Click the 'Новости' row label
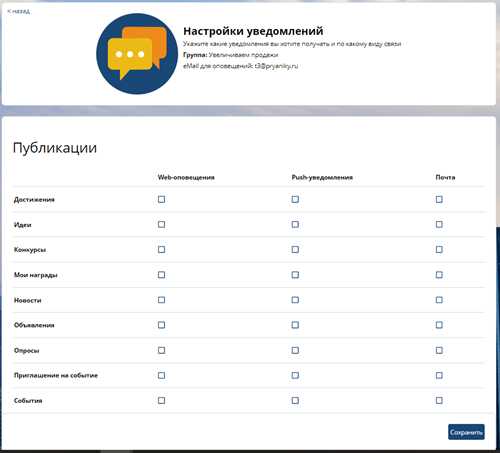 click(27, 300)
